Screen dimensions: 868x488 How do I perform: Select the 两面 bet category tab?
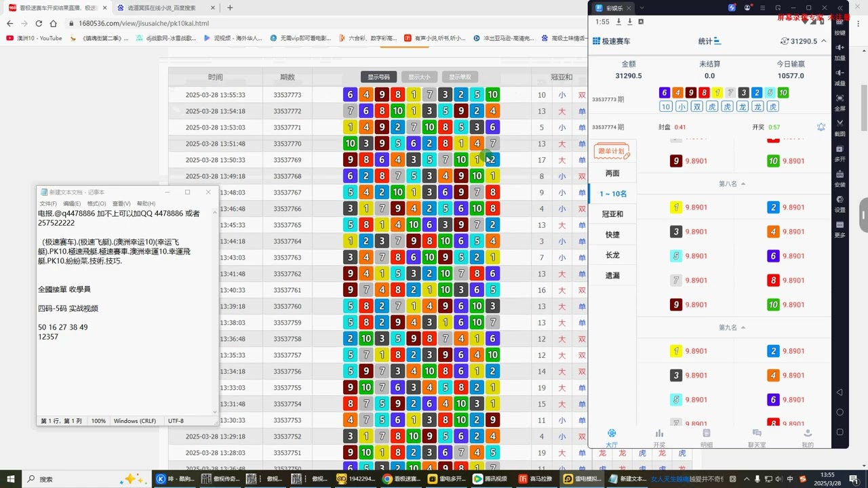[x=612, y=174]
